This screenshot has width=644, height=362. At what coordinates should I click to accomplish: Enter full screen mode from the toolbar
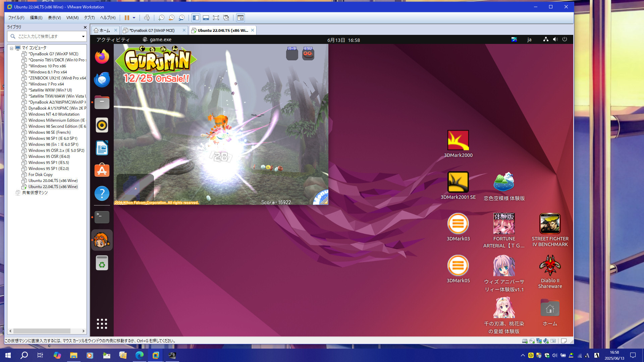[x=216, y=18]
